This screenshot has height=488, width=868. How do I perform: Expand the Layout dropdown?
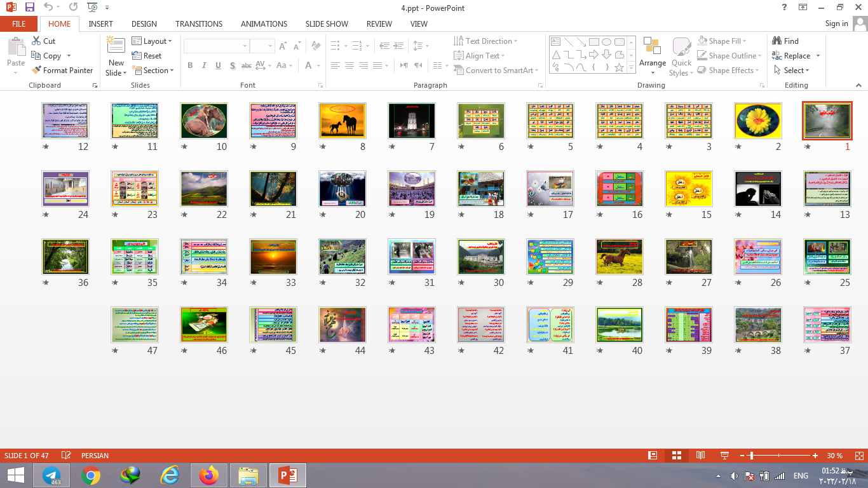152,41
